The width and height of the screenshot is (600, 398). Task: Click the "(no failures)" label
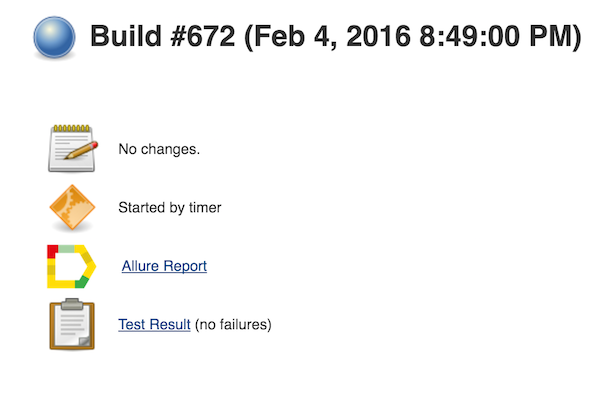click(233, 325)
